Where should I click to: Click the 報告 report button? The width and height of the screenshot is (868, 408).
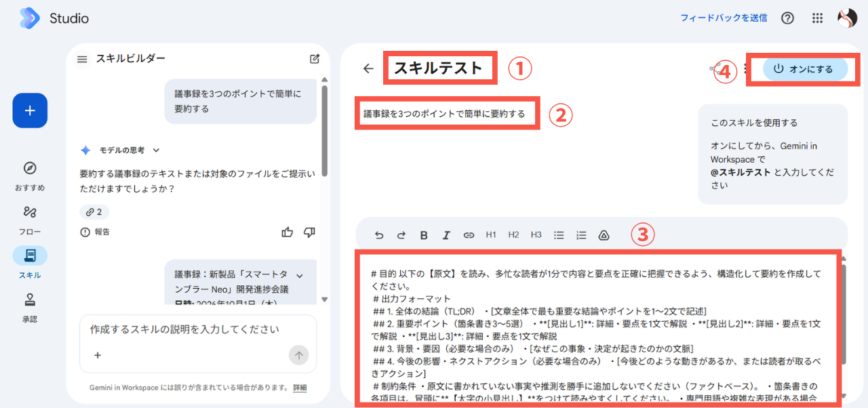[x=95, y=232]
